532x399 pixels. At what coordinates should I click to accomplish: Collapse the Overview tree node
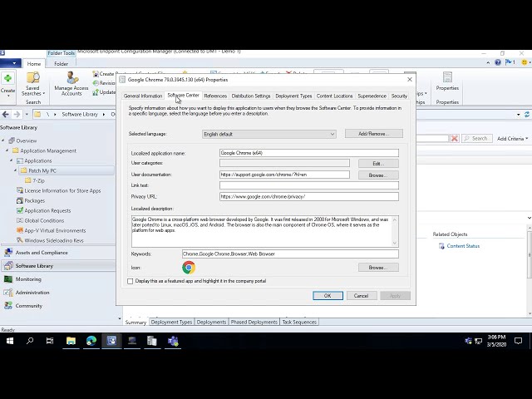click(x=3, y=140)
